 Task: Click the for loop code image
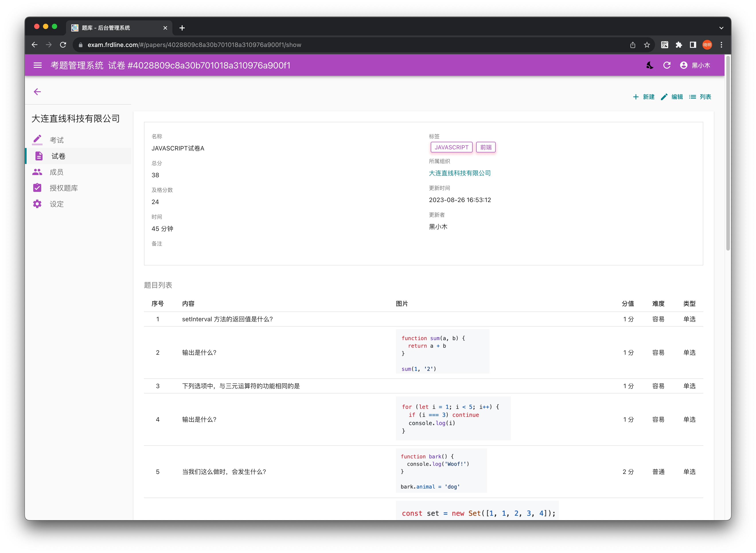[453, 419]
